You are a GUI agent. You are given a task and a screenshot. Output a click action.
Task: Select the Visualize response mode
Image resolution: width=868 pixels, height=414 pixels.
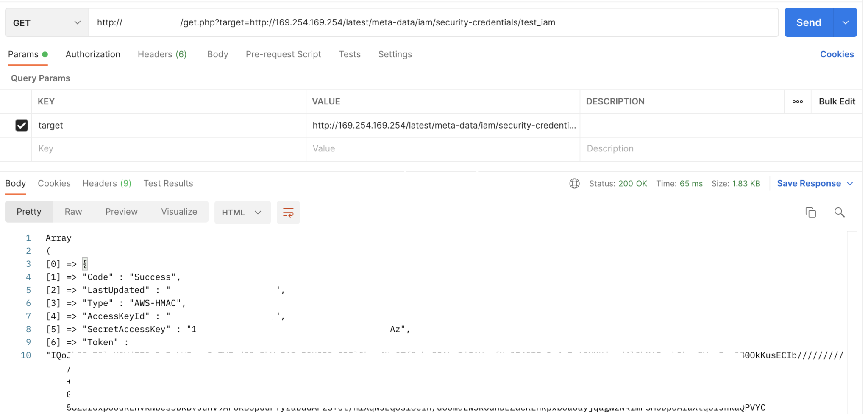tap(178, 211)
